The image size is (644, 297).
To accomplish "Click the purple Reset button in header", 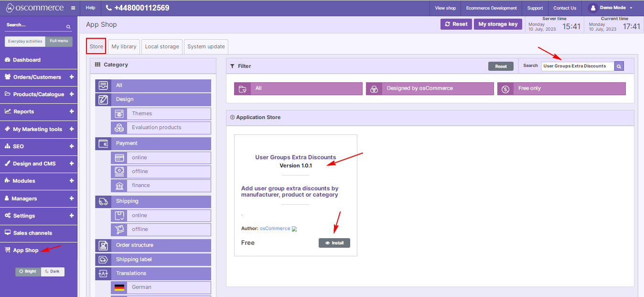I will pos(456,24).
